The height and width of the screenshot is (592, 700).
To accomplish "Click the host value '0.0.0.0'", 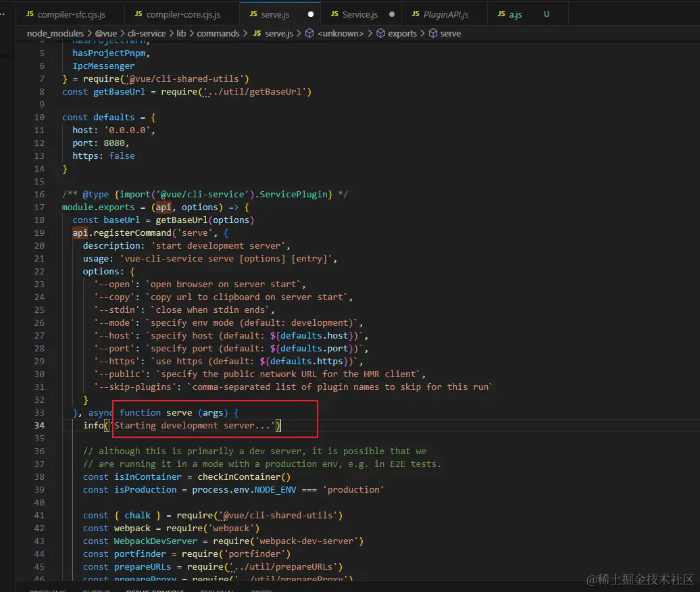I will (x=127, y=130).
